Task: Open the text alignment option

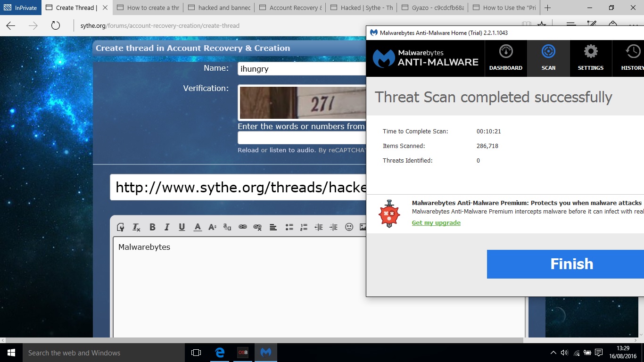Action: click(x=273, y=227)
